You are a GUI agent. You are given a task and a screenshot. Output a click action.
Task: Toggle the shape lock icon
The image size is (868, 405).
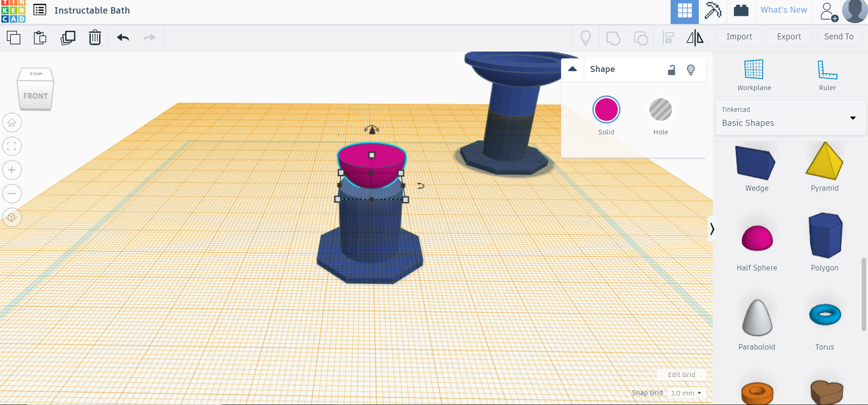coord(672,70)
